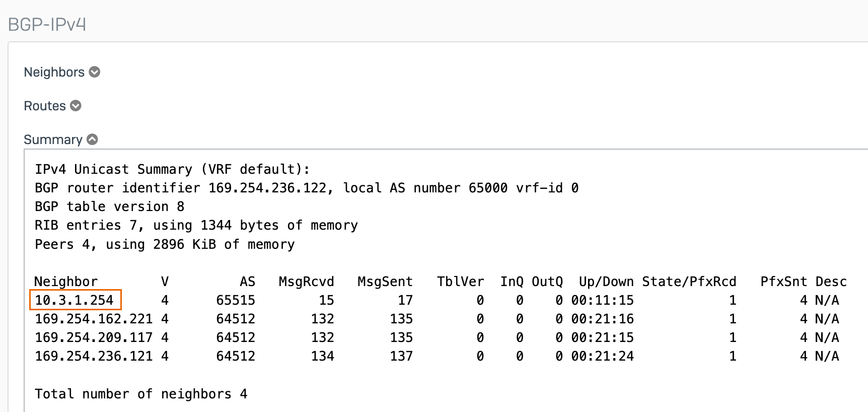The width and height of the screenshot is (868, 412).
Task: Click the 'Total number of neighbors 4' line
Action: click(x=141, y=394)
